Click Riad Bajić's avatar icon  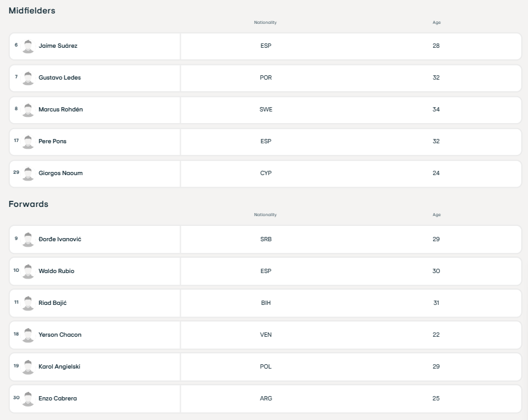pos(28,304)
